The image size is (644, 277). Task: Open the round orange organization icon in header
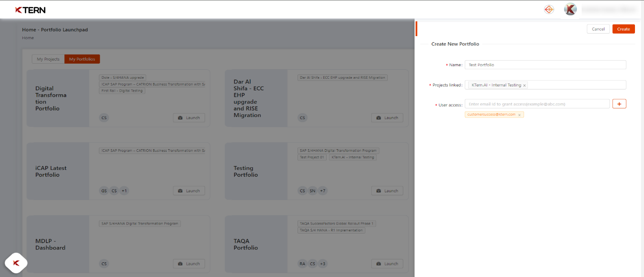pyautogui.click(x=549, y=9)
